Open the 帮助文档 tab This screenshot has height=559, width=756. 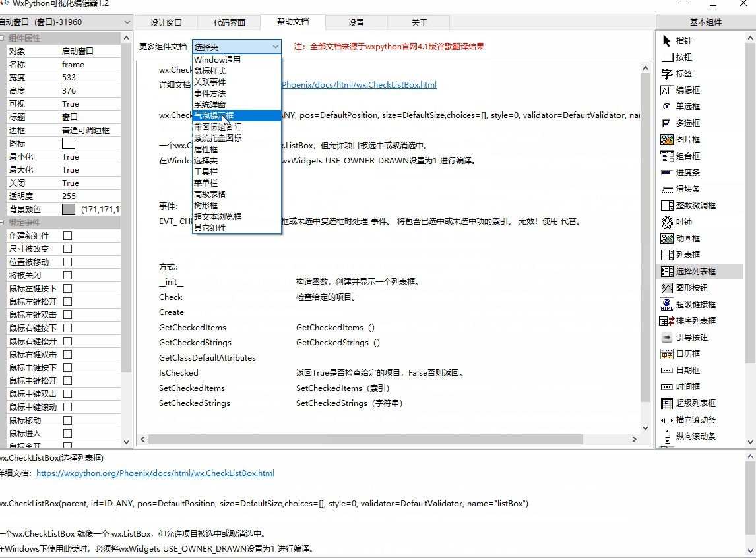[x=293, y=22]
